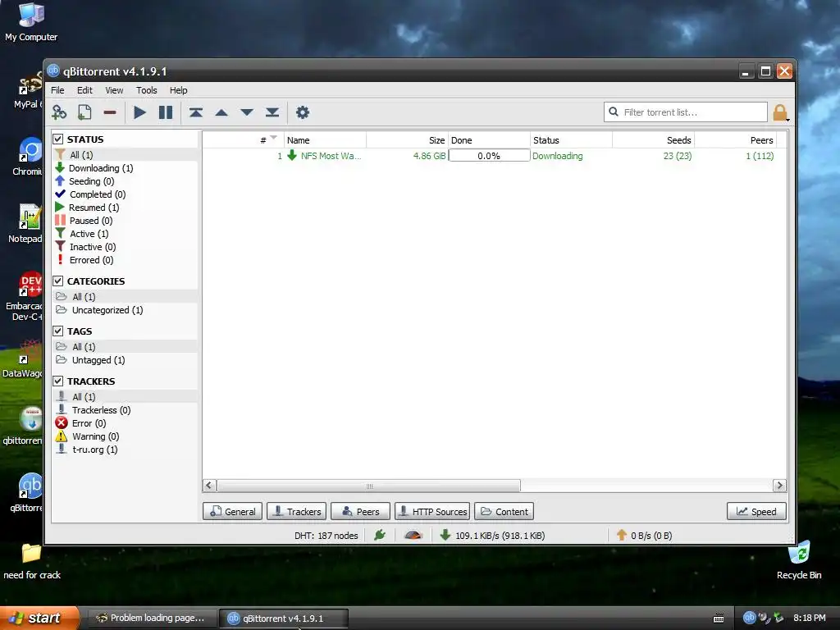Click the Delete torrent minus icon
The image size is (840, 630).
(x=110, y=112)
